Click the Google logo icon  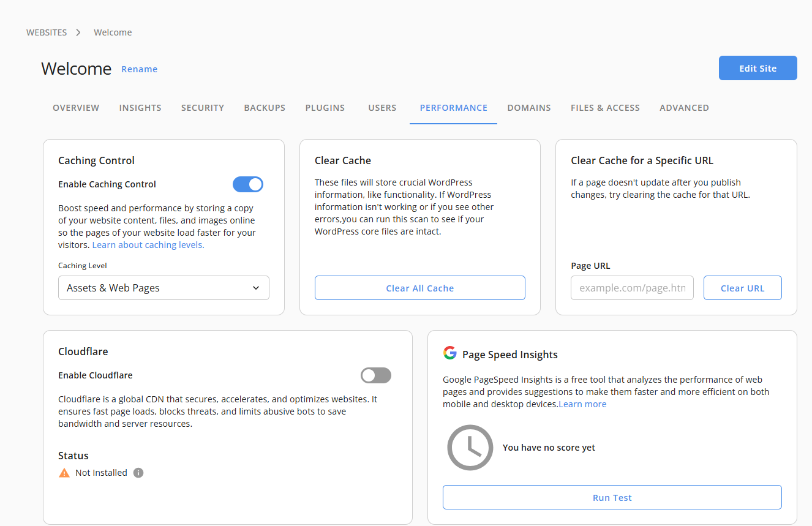[x=450, y=353]
